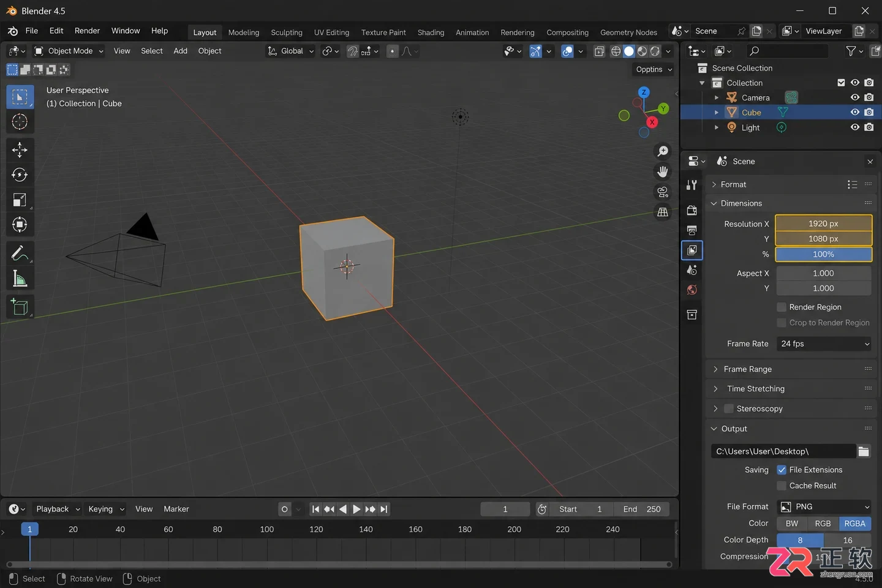Image resolution: width=882 pixels, height=588 pixels.
Task: Open the Frame Rate 24 fps dropdown
Action: [x=824, y=344]
